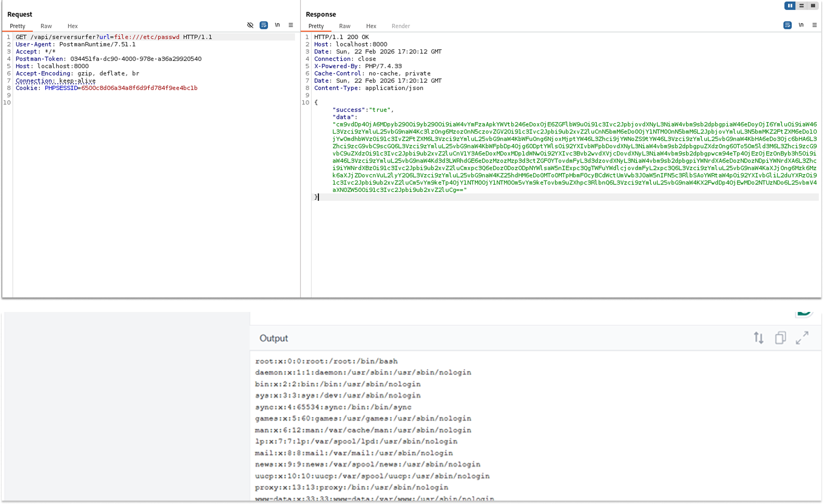Switch to side-by-side layout view
This screenshot has height=504, width=823.
(x=790, y=6)
